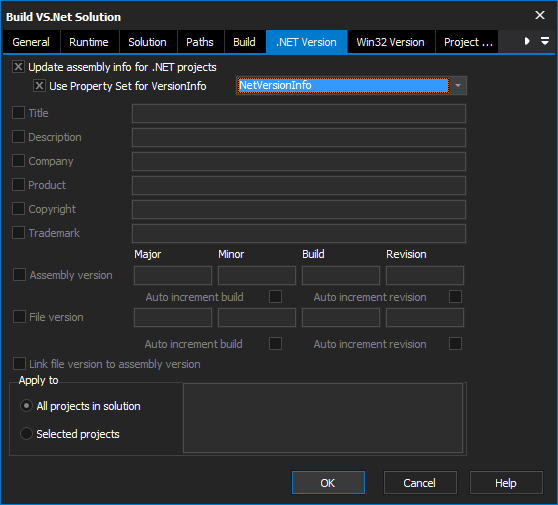Open the truncated Project ... tab
Image resolution: width=558 pixels, height=505 pixels.
pos(467,42)
